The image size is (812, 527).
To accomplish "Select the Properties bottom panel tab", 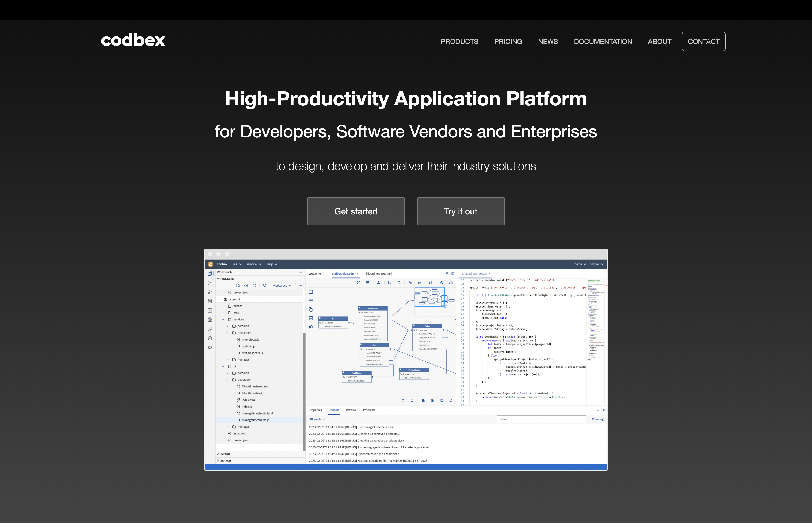I will [x=315, y=410].
